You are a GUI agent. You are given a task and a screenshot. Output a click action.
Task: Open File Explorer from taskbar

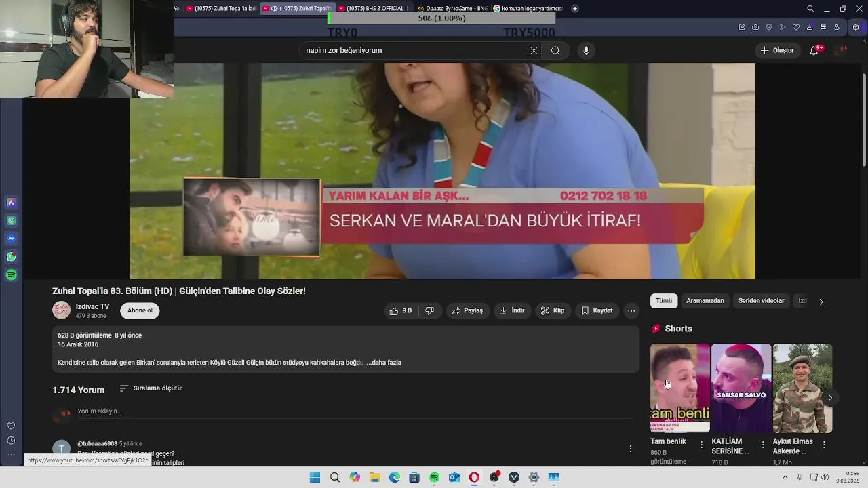(374, 478)
